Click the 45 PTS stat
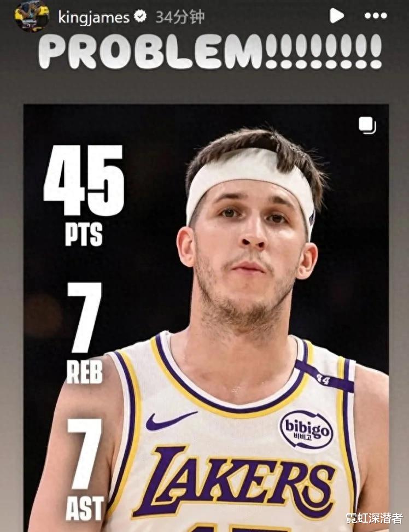This screenshot has width=409, height=532. (84, 195)
